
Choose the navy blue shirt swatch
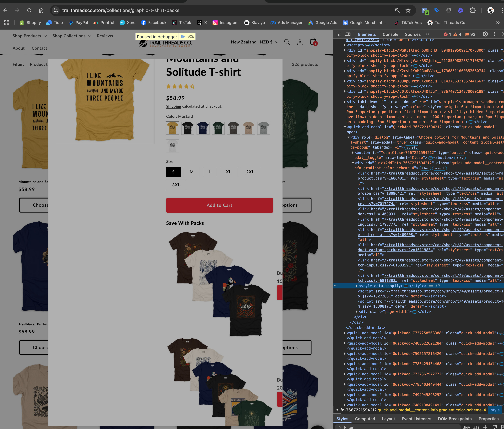[203, 128]
